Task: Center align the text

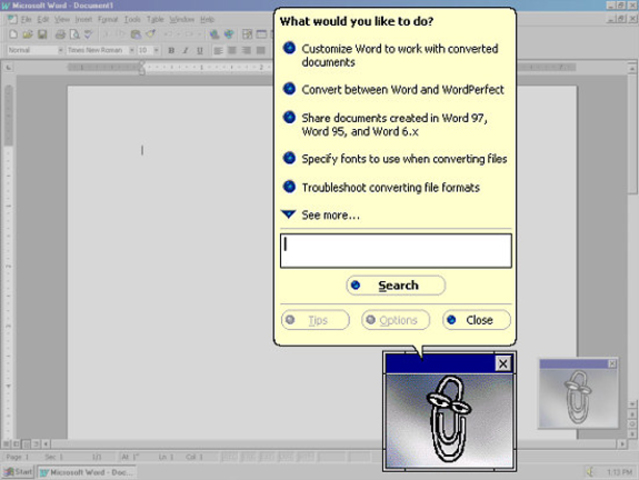Action: click(232, 51)
